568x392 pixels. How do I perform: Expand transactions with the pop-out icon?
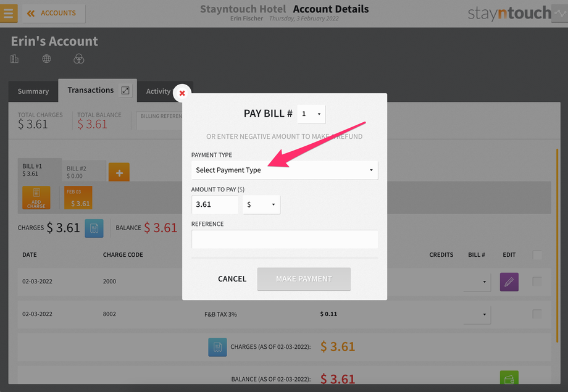point(125,90)
